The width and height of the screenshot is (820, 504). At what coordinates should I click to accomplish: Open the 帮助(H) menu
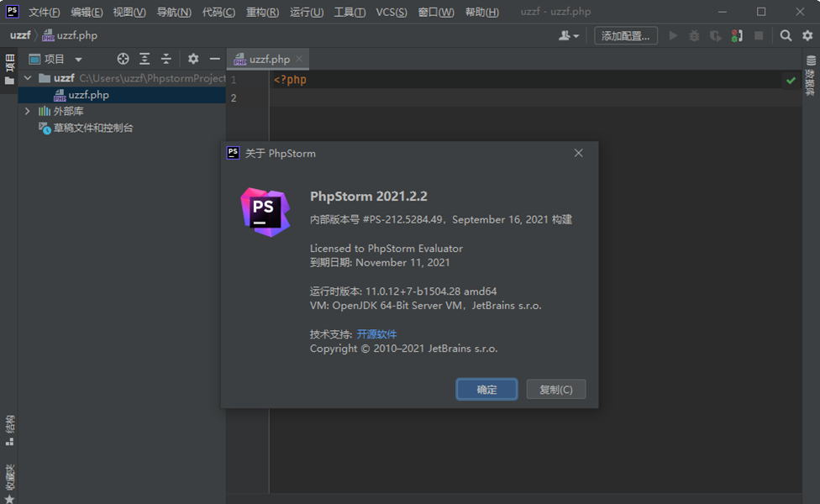481,12
